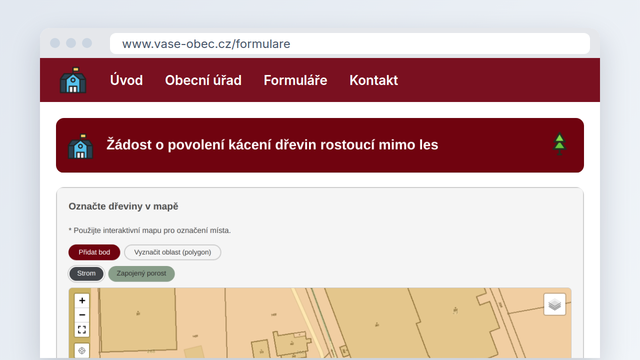Click the address bar with www.vase-obec.cz/formulare
640x360 pixels.
click(350, 44)
